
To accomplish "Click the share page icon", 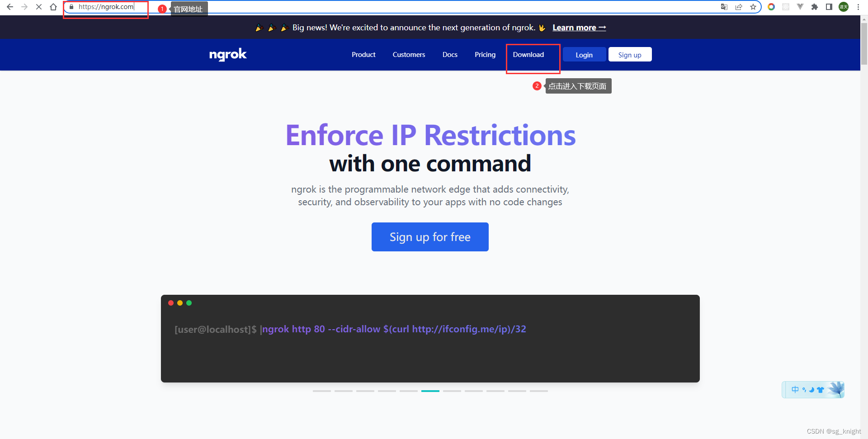I will (739, 7).
